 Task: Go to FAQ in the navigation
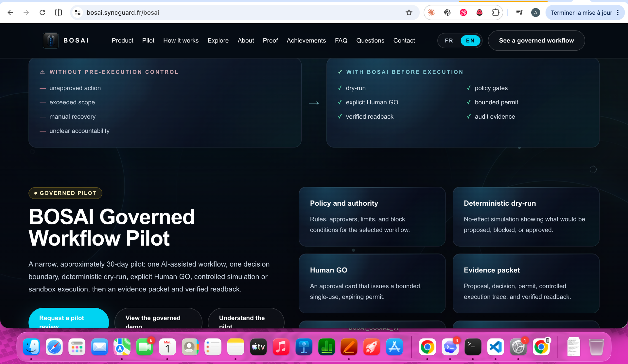(341, 41)
